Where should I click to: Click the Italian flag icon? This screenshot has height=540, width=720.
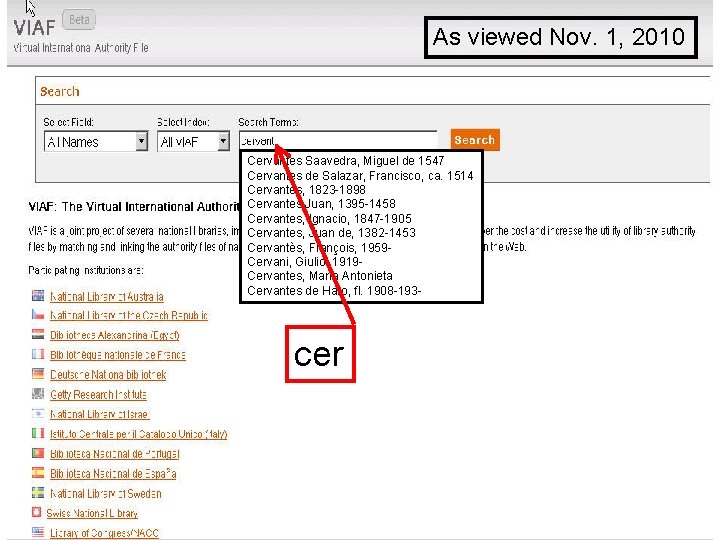tap(38, 433)
